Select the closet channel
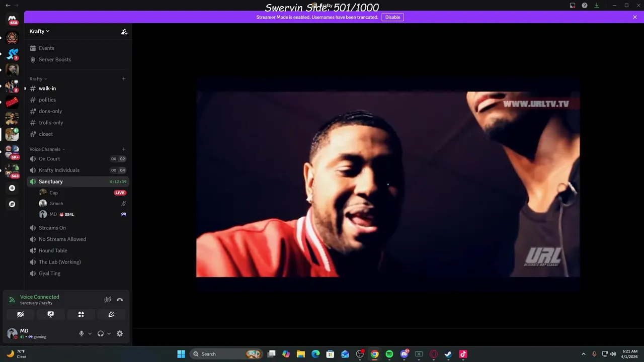The height and width of the screenshot is (362, 644). 78,134
